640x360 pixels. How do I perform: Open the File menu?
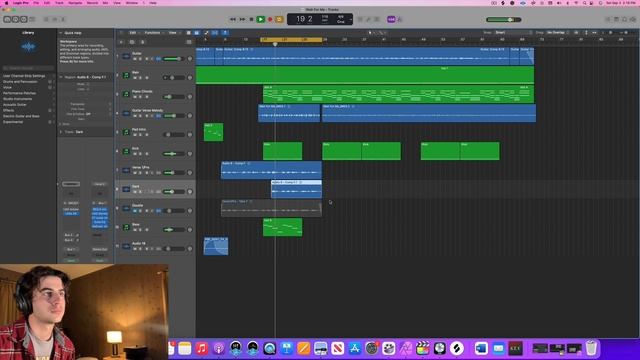pos(36,3)
